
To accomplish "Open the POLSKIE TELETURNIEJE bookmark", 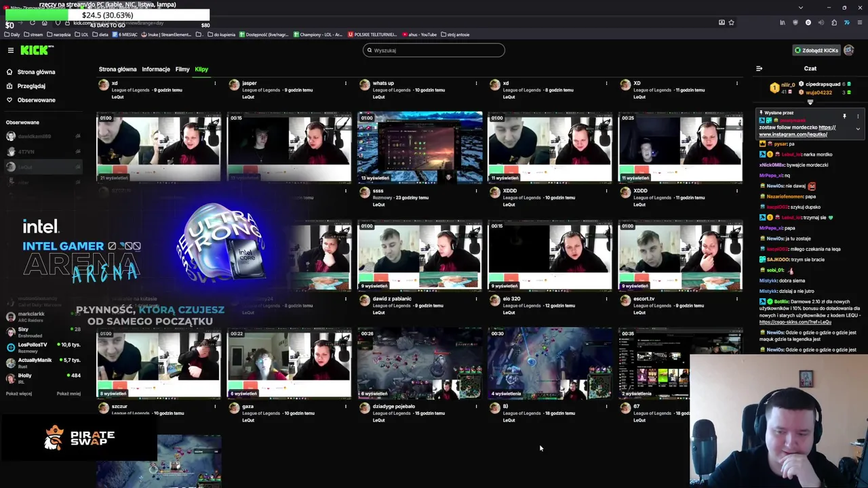I will click(372, 35).
